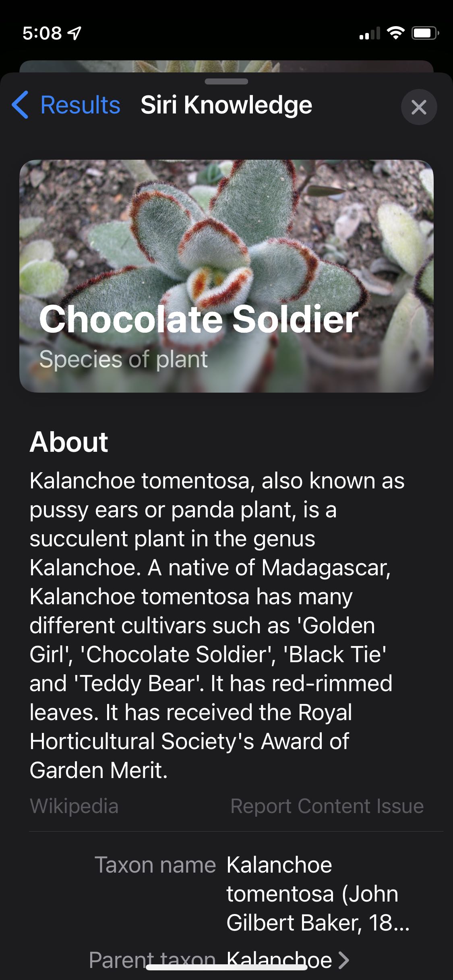This screenshot has height=980, width=453.
Task: Tap the home indicator bar at bottom
Action: coord(226,967)
